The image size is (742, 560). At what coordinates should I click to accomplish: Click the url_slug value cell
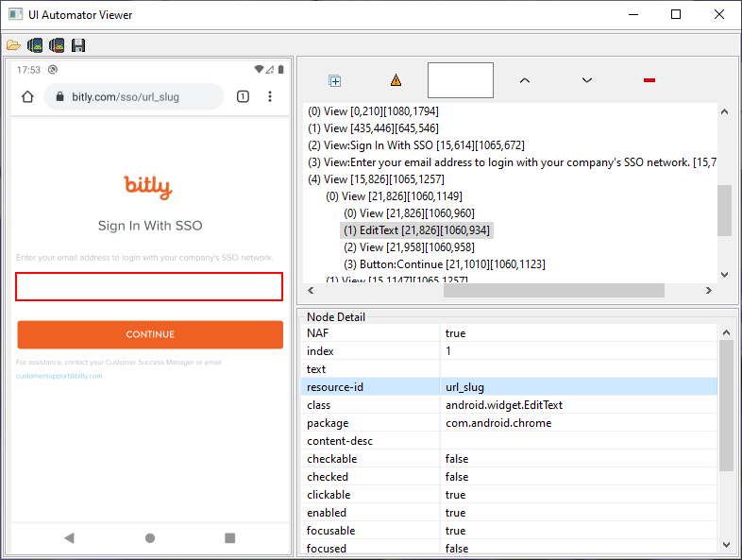pos(579,387)
